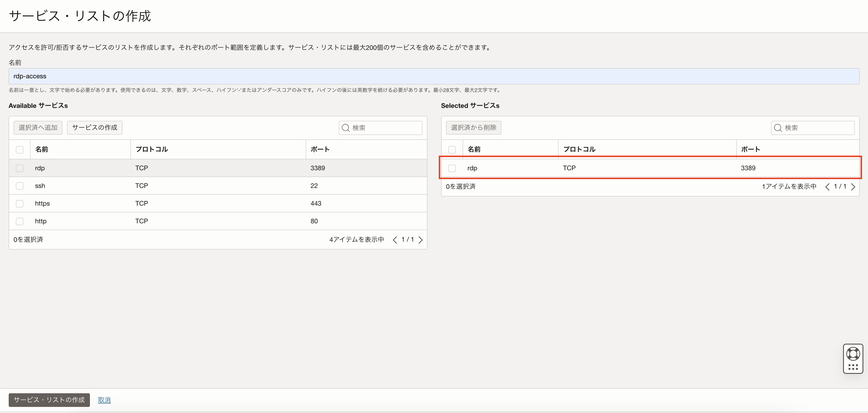Click the search magnifier in Selected services

tap(778, 128)
